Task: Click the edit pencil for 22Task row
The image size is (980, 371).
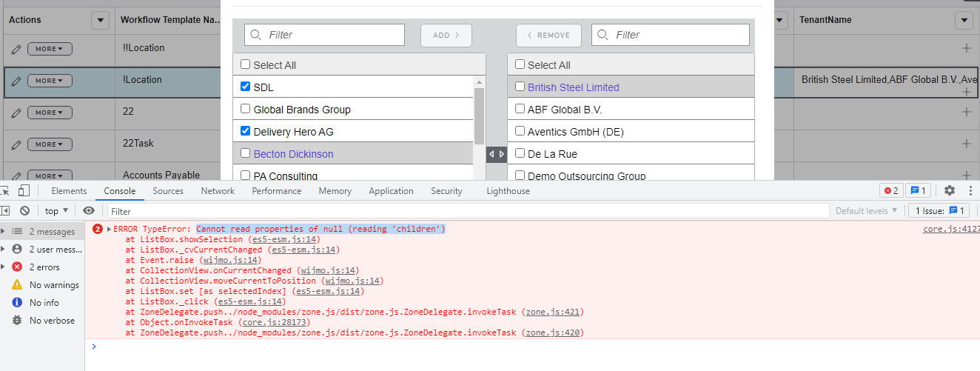Action: click(16, 144)
